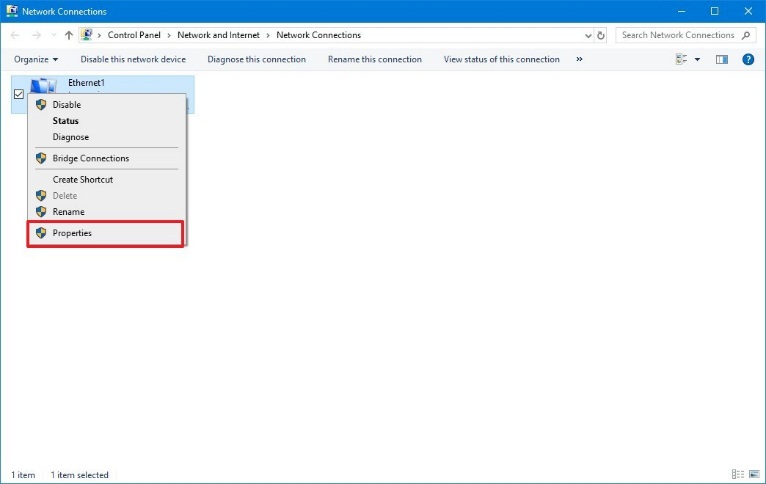Viewport: 766px width, 484px height.
Task: Click the Up one level arrow
Action: 68,35
